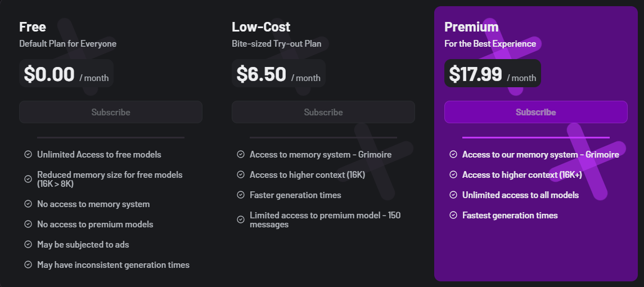Viewport: 644px width, 287px height.
Task: Click Subscribe button under Low-Cost plan
Action: 323,112
